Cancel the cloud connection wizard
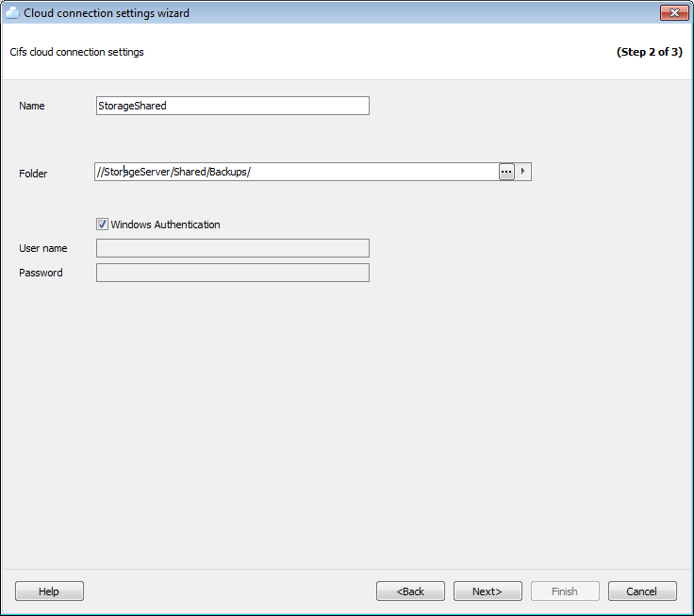The image size is (694, 616). tap(642, 591)
